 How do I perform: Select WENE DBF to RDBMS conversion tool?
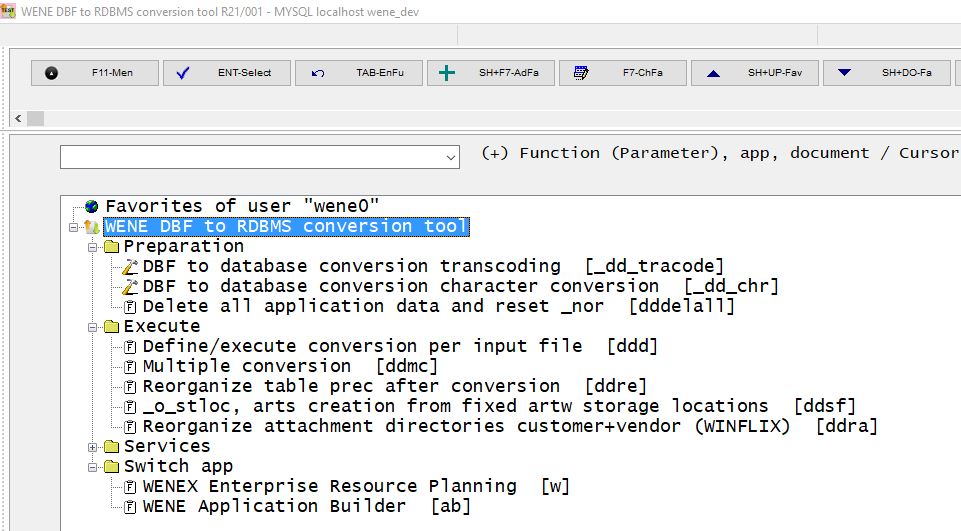[x=286, y=226]
